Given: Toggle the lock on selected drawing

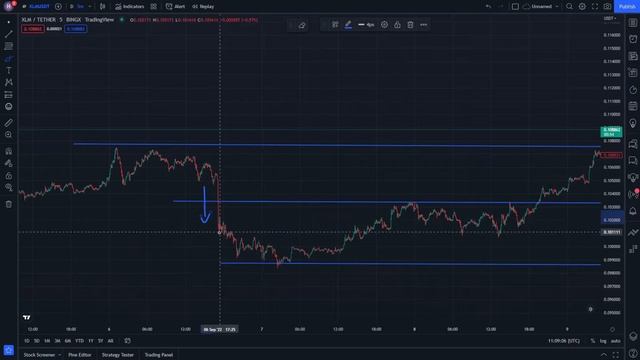Looking at the screenshot, I should (397, 25).
